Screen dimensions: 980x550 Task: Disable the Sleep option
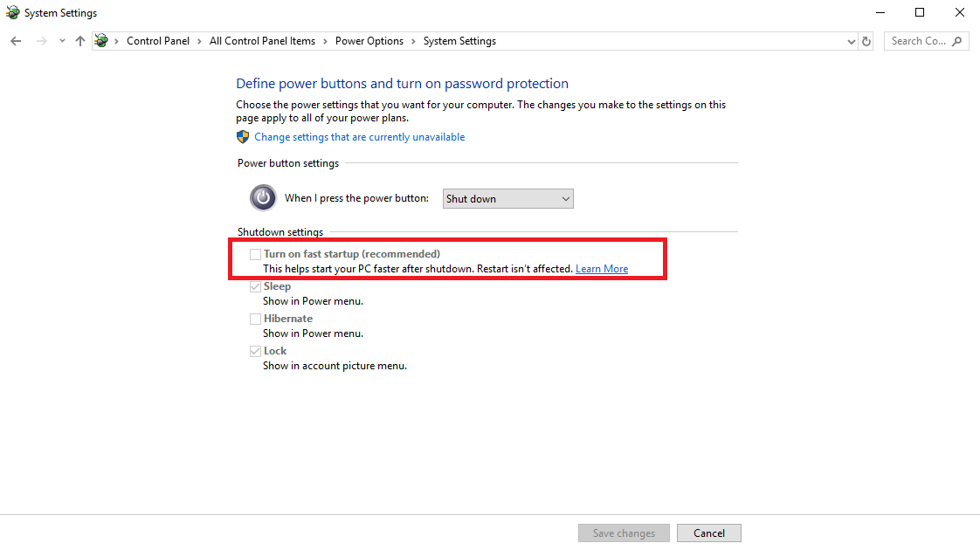(x=255, y=285)
